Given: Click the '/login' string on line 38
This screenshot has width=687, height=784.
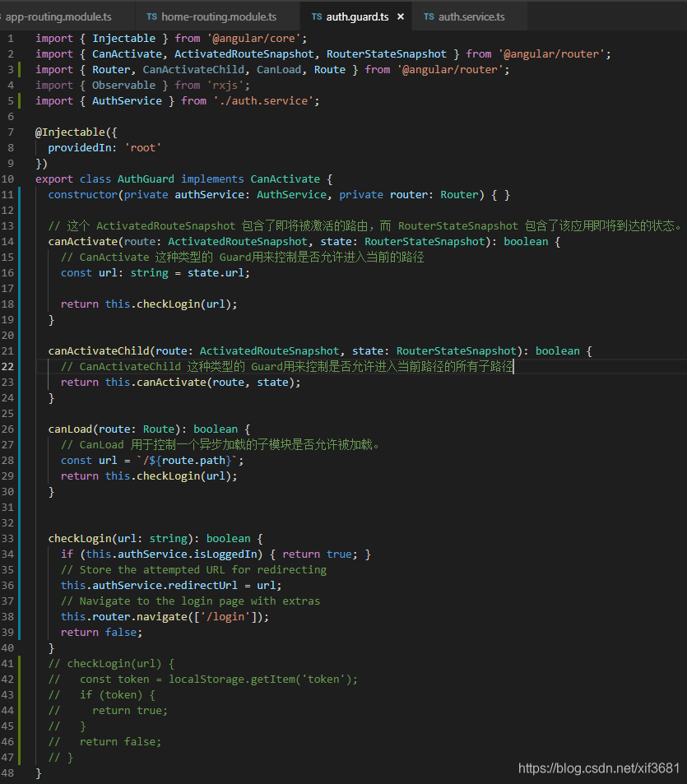Looking at the screenshot, I should 225,616.
